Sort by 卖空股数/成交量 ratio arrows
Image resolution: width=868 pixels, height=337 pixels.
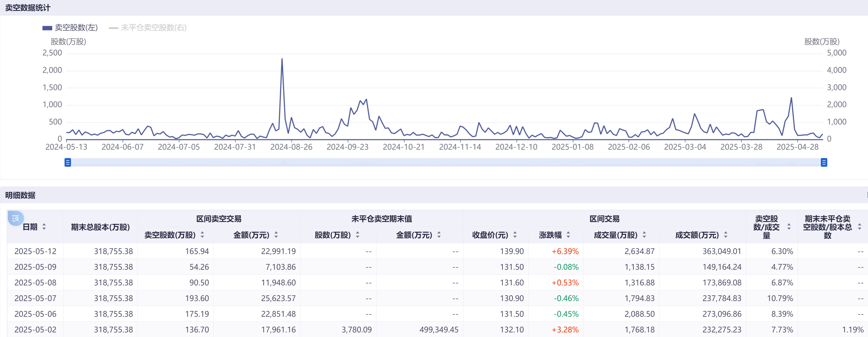tap(788, 227)
